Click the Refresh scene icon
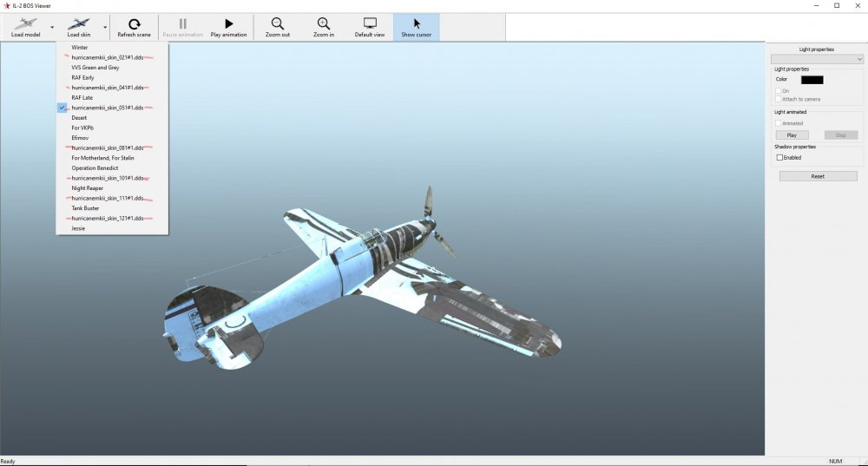 pyautogui.click(x=134, y=24)
